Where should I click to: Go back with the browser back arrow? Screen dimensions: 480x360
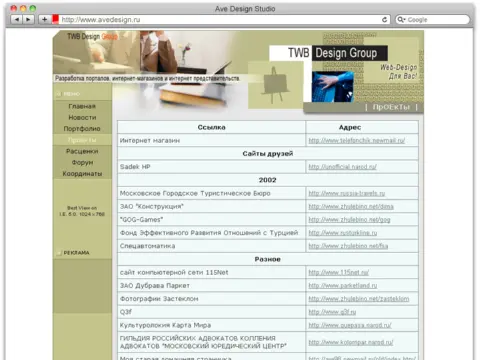[17, 20]
